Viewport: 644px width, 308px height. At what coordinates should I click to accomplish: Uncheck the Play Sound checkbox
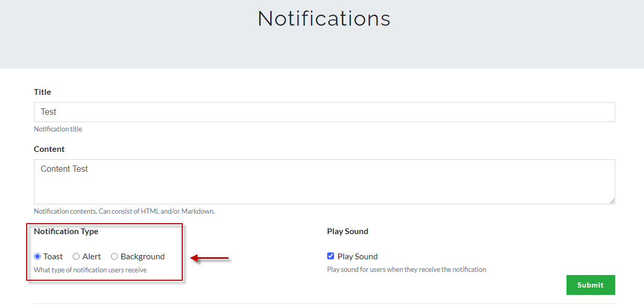pos(330,256)
